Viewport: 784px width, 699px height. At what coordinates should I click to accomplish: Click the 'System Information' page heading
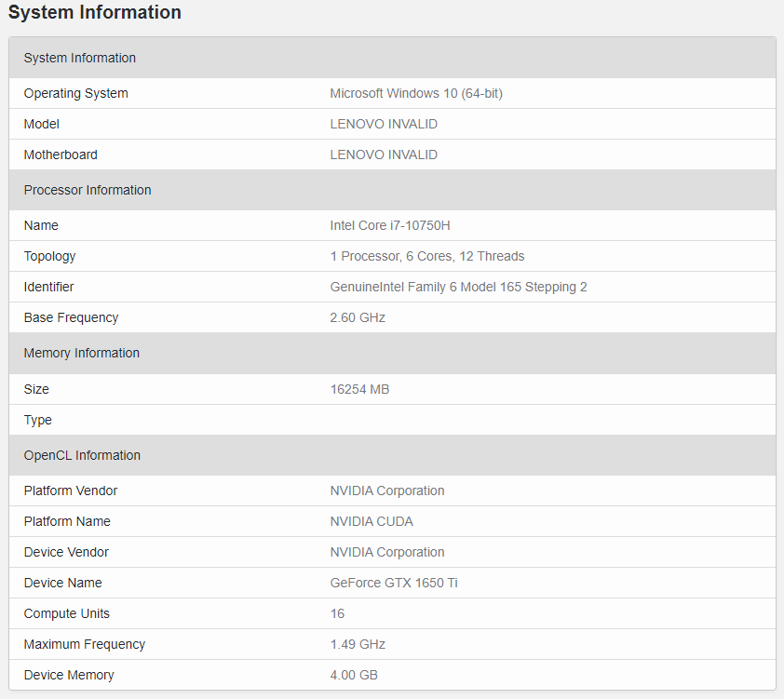click(94, 12)
